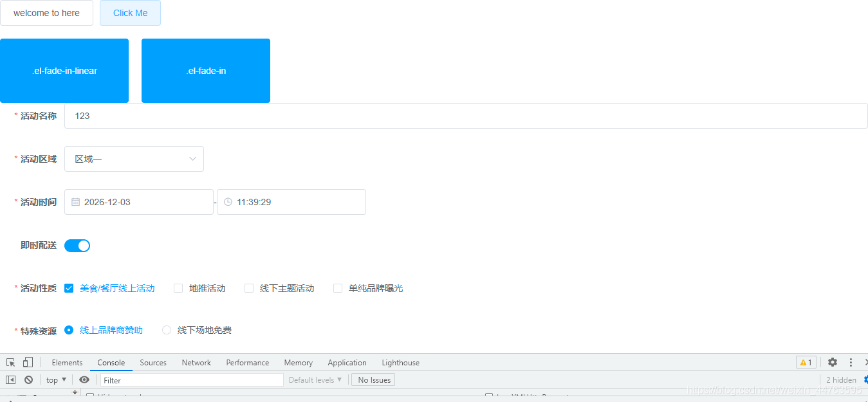Viewport: 868px width, 402px height.
Task: Open the Network tab
Action: [196, 362]
